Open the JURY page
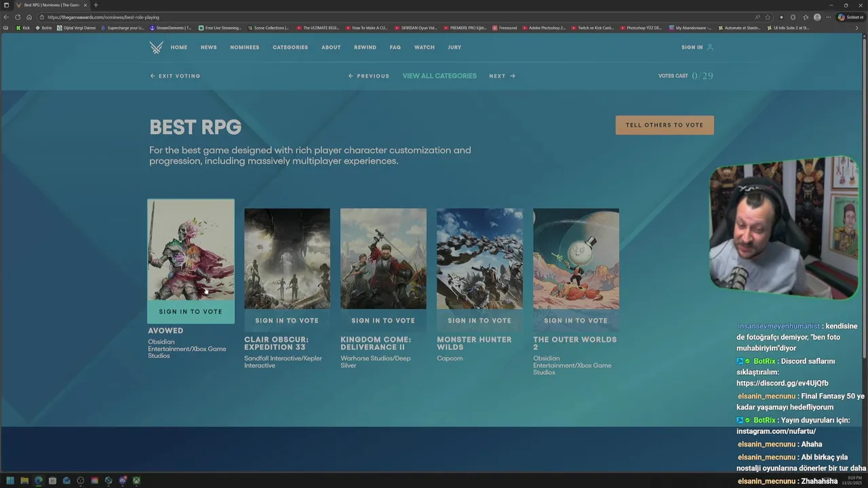868x488 pixels. (x=454, y=47)
